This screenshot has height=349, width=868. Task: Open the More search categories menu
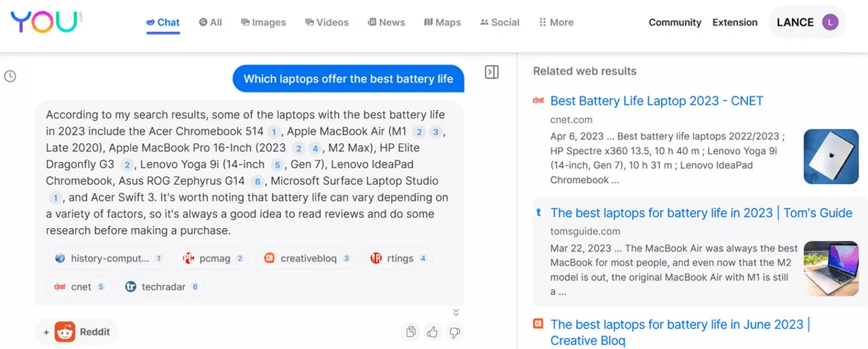click(556, 22)
